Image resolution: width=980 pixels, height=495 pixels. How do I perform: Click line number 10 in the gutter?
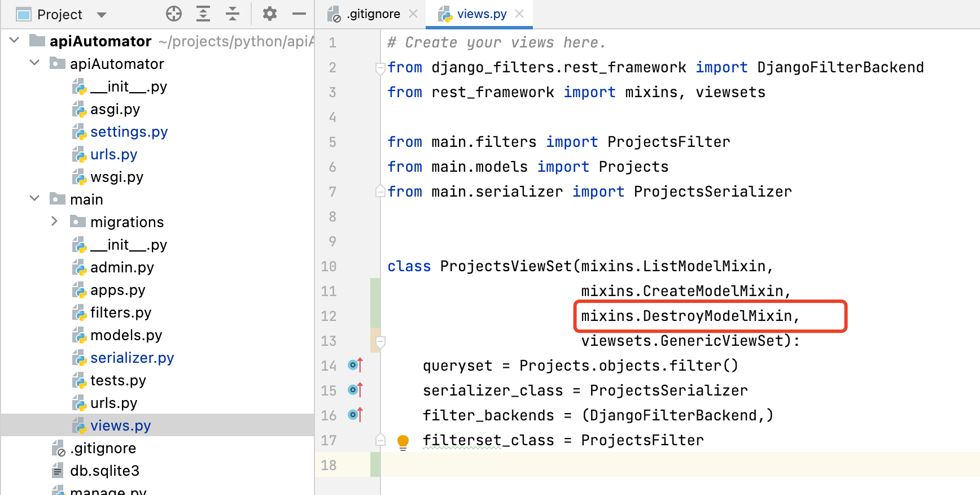tap(329, 266)
